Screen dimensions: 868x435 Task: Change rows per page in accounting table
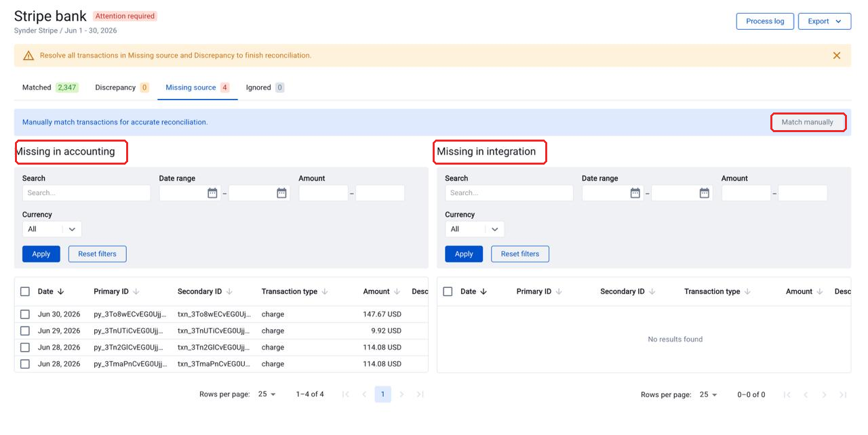point(267,394)
